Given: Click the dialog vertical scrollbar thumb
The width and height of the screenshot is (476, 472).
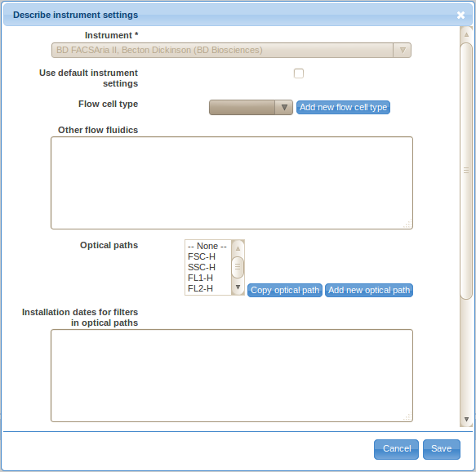Looking at the screenshot, I should click(466, 171).
